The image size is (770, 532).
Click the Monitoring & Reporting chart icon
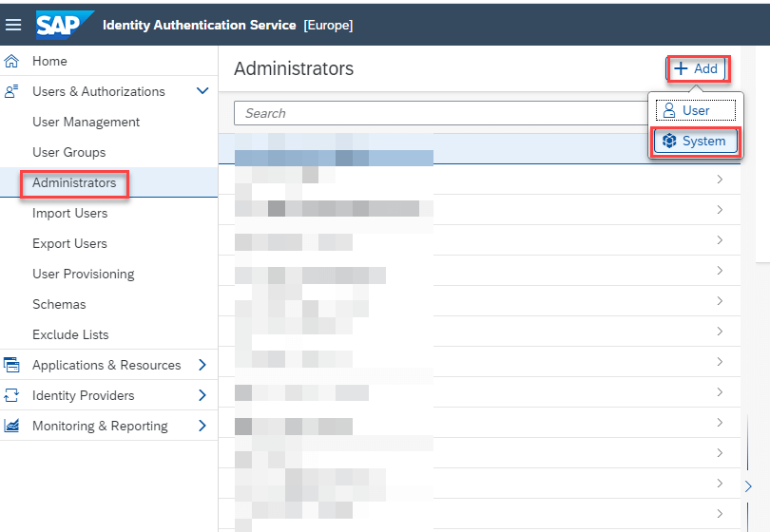click(x=11, y=426)
